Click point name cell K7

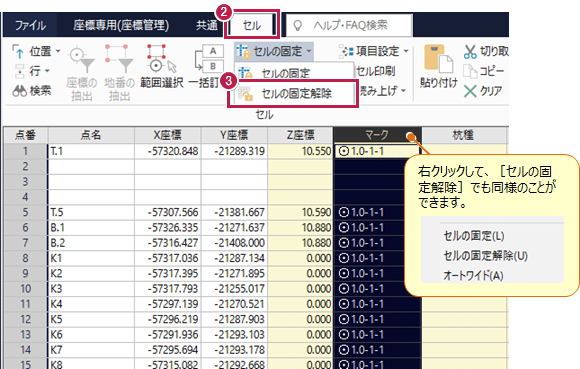91,350
